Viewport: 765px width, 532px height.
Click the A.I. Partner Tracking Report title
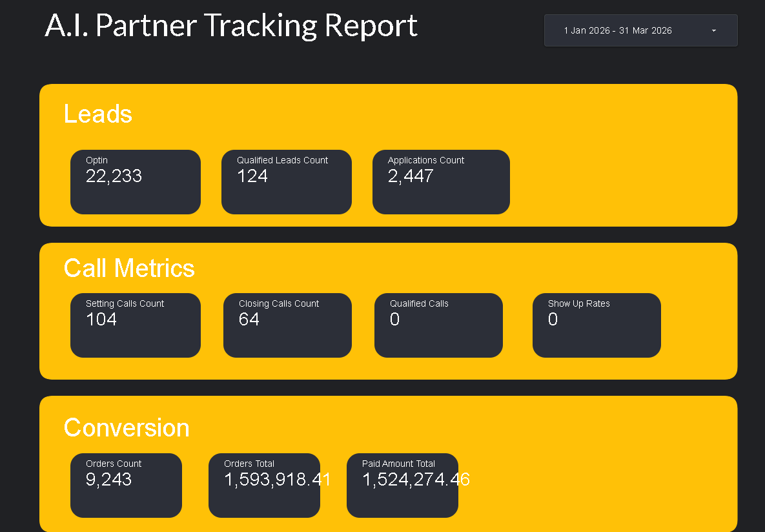pos(231,26)
